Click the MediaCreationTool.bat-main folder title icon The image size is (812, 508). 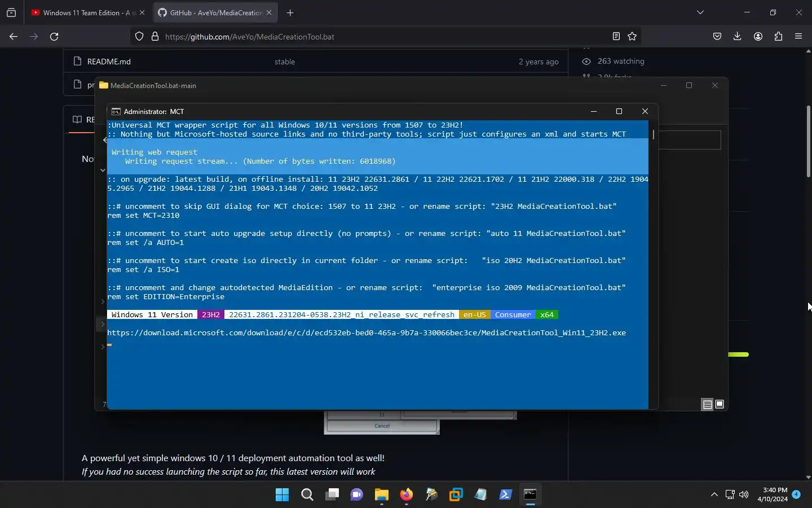point(104,85)
